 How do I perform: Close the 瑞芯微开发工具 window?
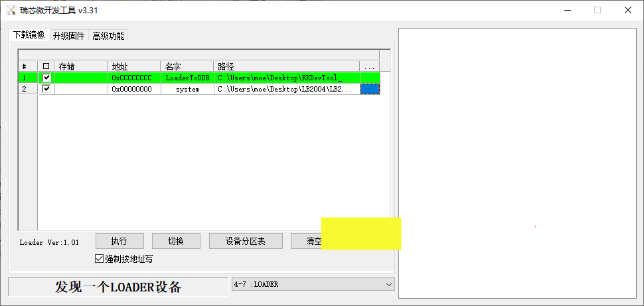(627, 10)
